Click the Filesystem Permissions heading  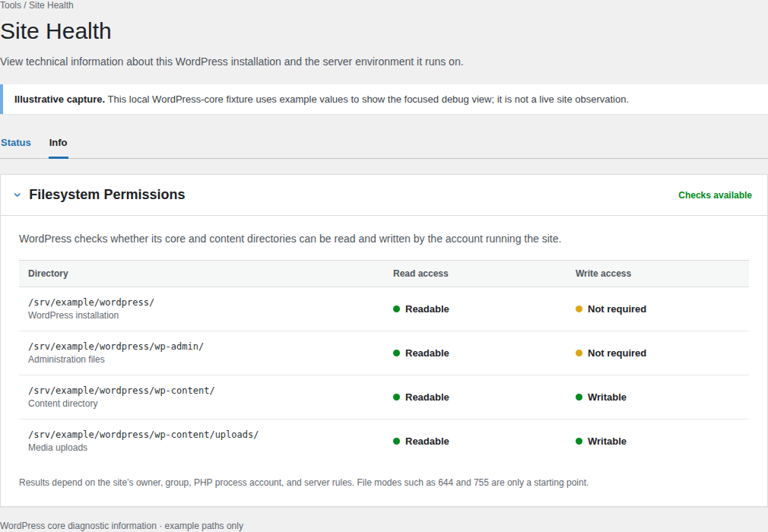point(106,195)
